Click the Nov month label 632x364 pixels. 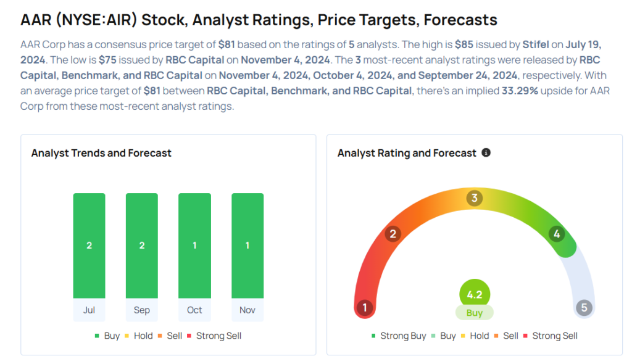(247, 310)
